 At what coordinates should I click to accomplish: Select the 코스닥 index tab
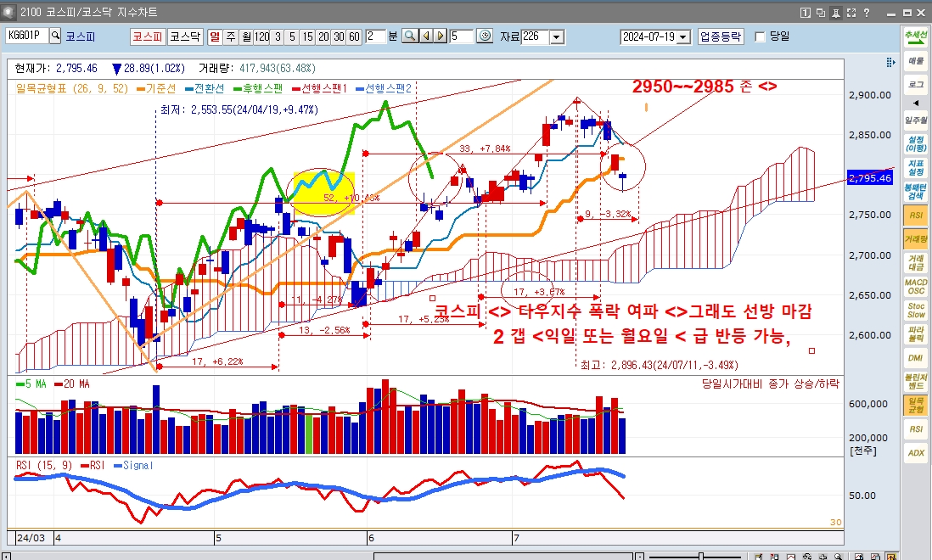(x=185, y=36)
